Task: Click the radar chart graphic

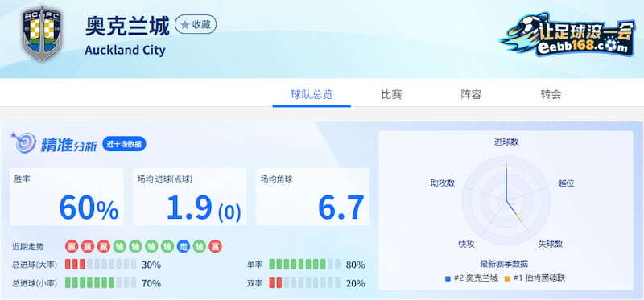Action: coord(506,200)
